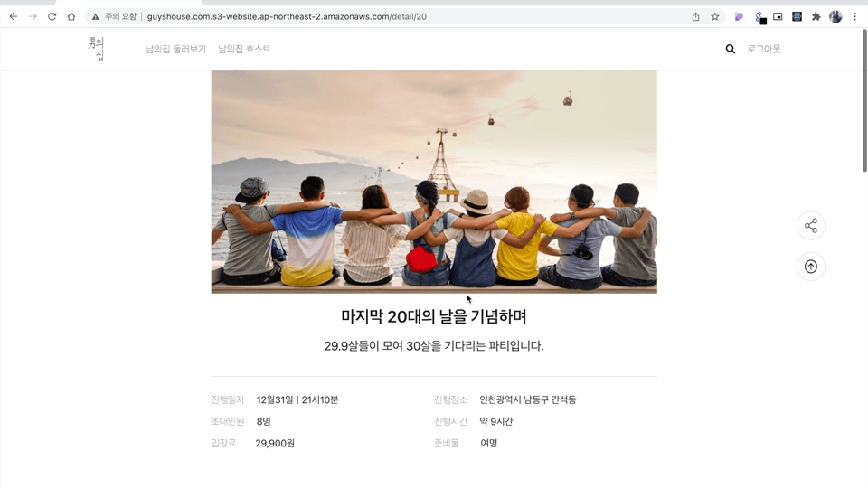868x488 pixels.
Task: Open the search magnifier icon
Action: click(731, 49)
